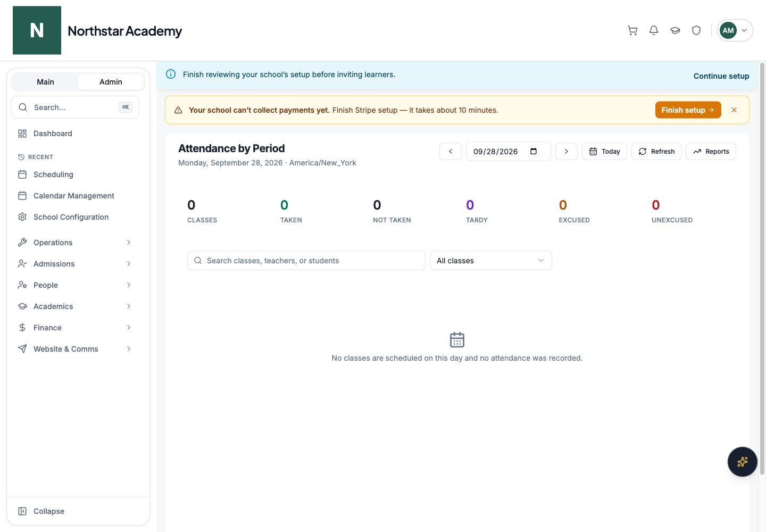Click the 'UNEXCUSED' count label
766x532 pixels.
click(x=672, y=220)
